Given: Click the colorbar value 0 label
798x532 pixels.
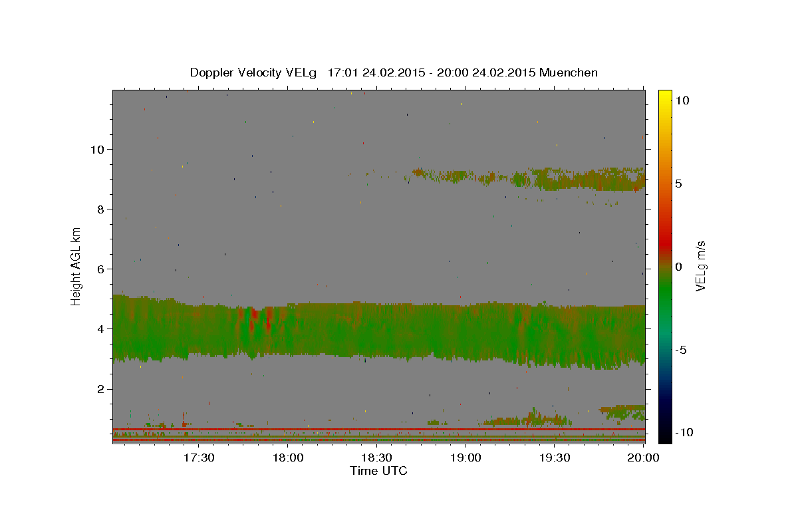Looking at the screenshot, I should [679, 267].
